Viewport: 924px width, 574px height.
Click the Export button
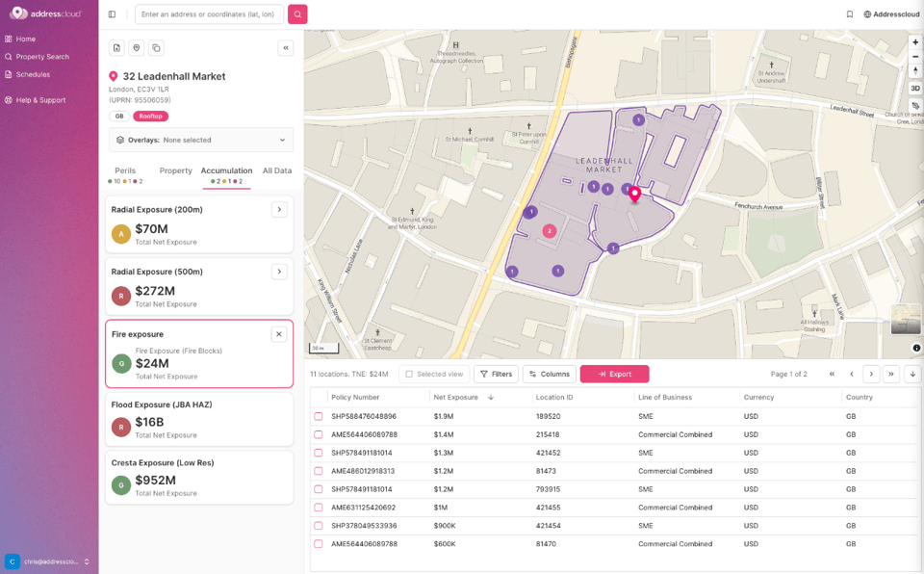(x=615, y=374)
